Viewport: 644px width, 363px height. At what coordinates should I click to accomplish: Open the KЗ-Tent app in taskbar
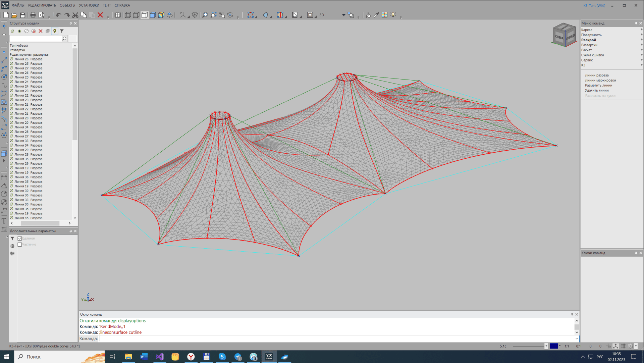click(269, 357)
